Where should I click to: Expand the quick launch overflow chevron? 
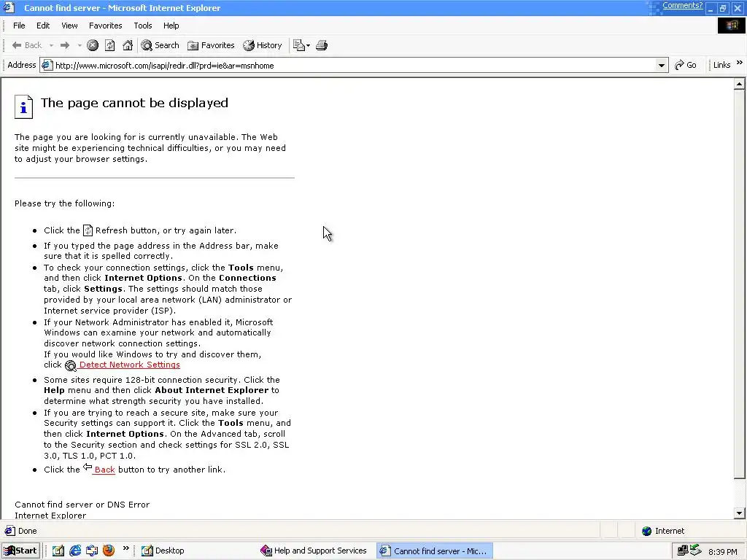click(125, 548)
